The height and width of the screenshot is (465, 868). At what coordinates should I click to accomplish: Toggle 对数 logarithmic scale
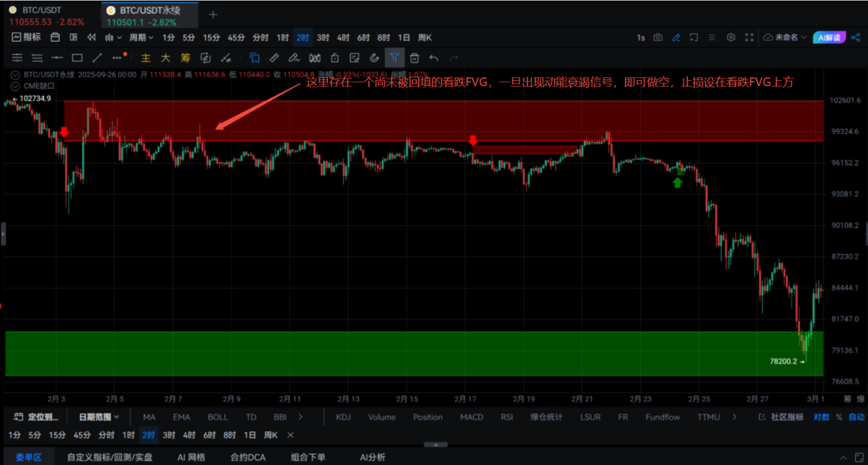(x=821, y=416)
